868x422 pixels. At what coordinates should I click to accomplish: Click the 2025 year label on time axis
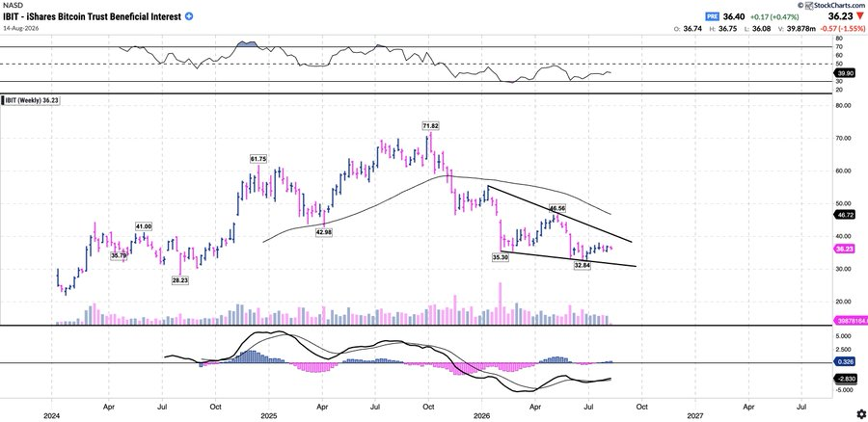click(x=268, y=415)
